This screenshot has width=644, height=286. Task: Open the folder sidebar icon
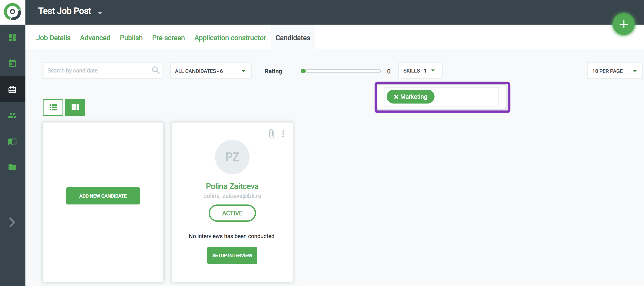pos(12,167)
